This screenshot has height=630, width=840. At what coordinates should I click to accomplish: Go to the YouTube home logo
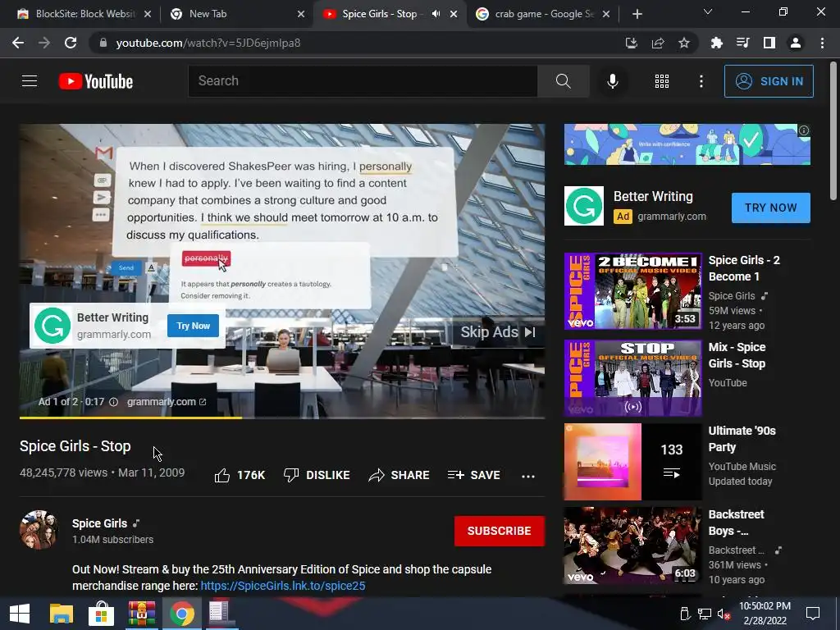96,81
